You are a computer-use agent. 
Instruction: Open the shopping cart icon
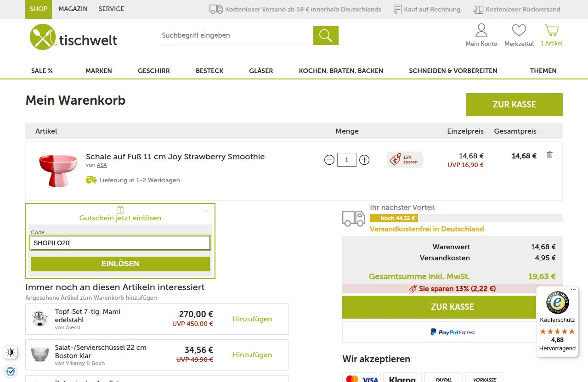[551, 30]
